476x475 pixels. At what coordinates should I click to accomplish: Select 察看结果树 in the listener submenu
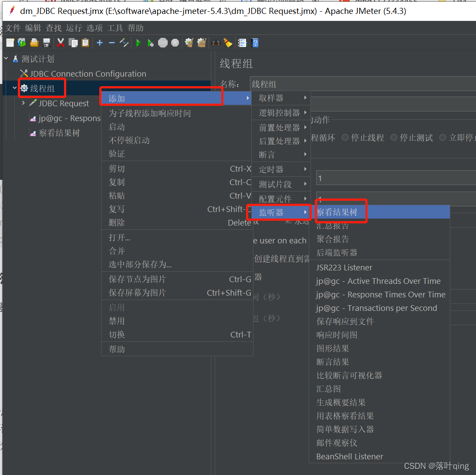click(x=379, y=212)
